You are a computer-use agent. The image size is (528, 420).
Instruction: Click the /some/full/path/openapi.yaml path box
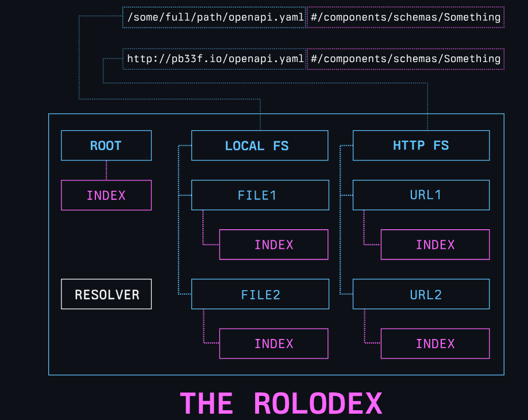[x=214, y=17]
